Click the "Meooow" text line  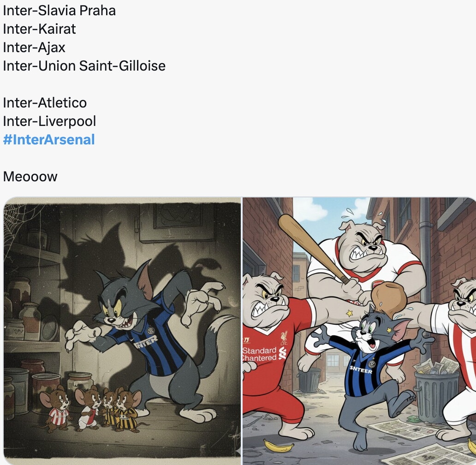click(30, 176)
